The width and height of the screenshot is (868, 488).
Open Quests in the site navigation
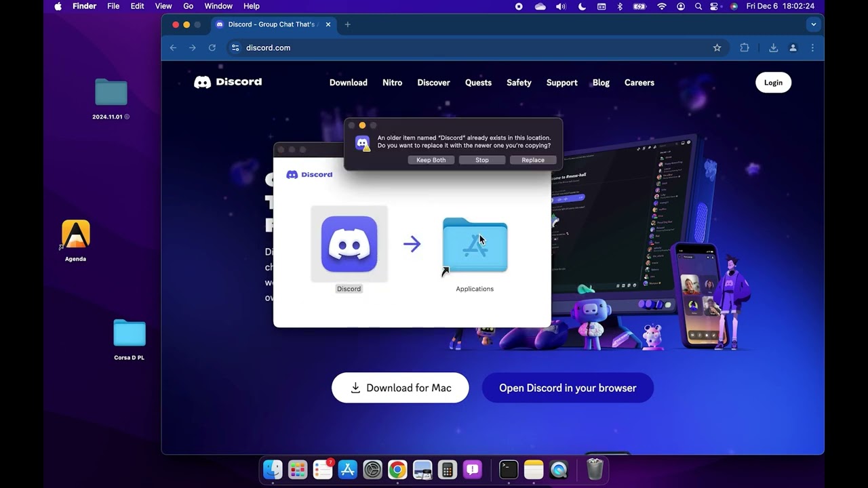(478, 83)
